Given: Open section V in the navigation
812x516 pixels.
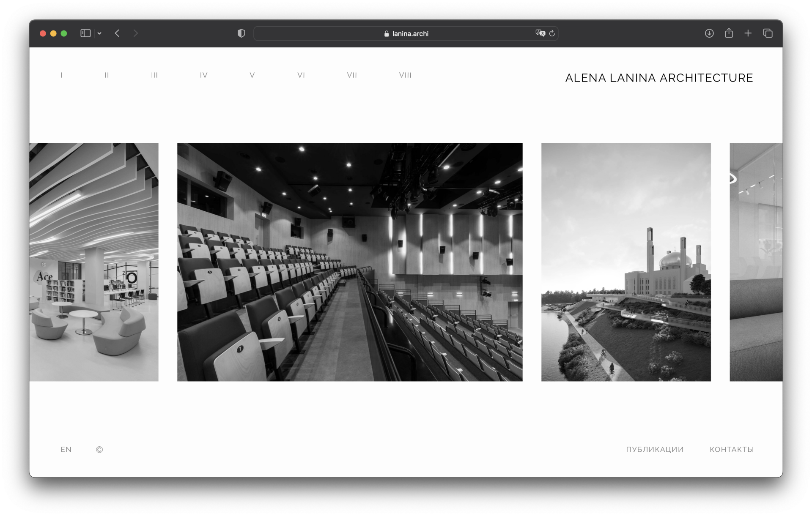Looking at the screenshot, I should (252, 75).
